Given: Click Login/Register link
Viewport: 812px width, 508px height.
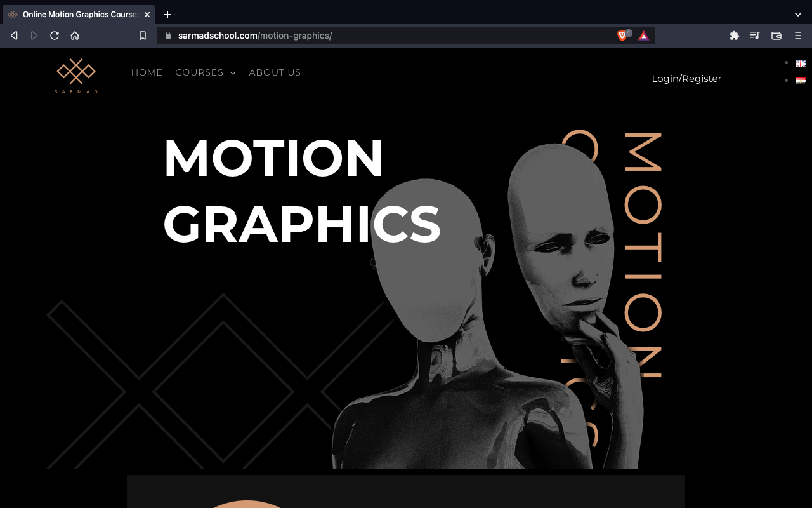Looking at the screenshot, I should (x=686, y=79).
